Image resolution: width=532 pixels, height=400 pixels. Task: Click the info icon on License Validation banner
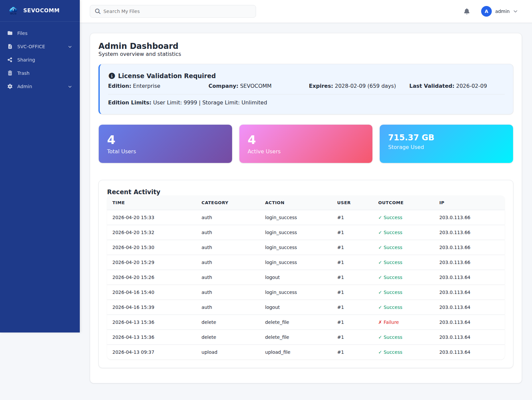(111, 75)
